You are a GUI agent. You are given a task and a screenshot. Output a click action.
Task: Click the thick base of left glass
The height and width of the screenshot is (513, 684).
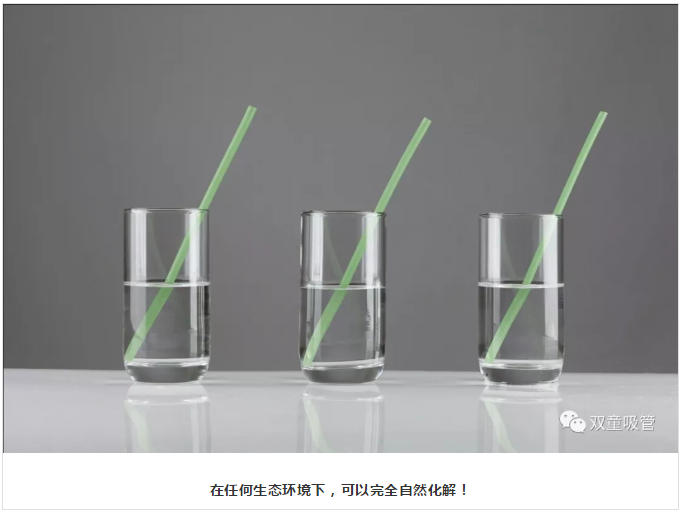pyautogui.click(x=167, y=371)
